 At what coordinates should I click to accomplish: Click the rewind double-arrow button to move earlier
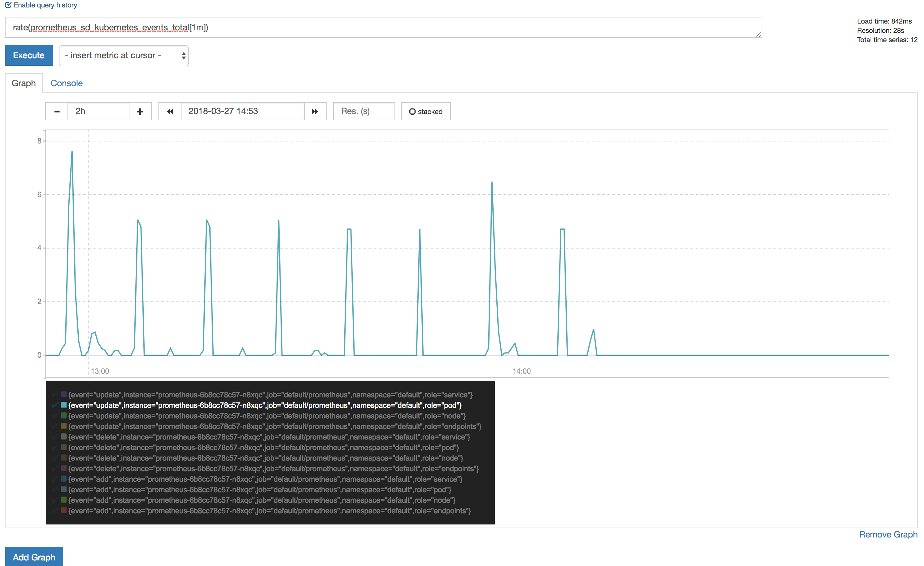point(170,112)
